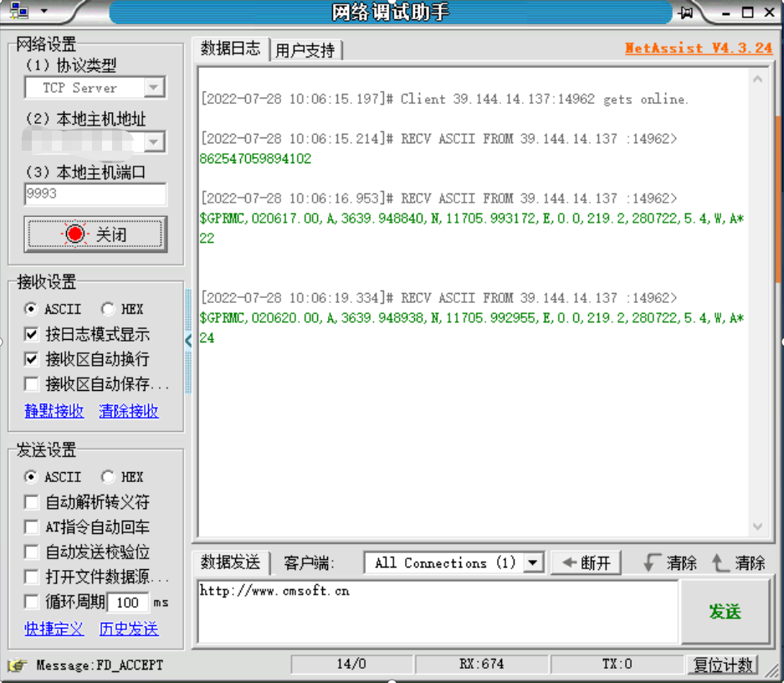Click the red stop icon on 关闭 button
This screenshot has height=683, width=784.
tap(74, 234)
